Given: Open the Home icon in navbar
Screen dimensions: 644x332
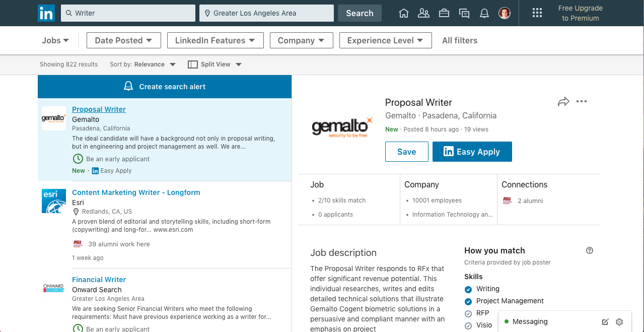Looking at the screenshot, I should [x=403, y=13].
